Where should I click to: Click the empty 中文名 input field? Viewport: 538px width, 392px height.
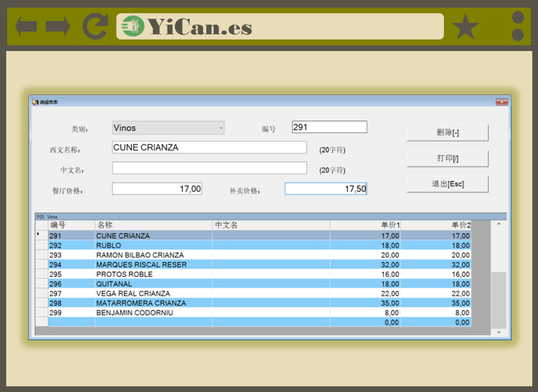click(209, 168)
